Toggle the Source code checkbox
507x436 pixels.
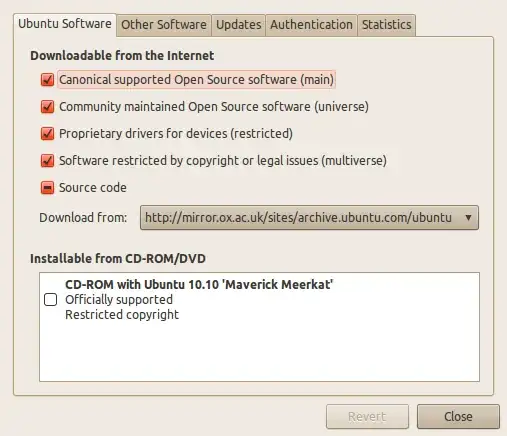pyautogui.click(x=47, y=188)
